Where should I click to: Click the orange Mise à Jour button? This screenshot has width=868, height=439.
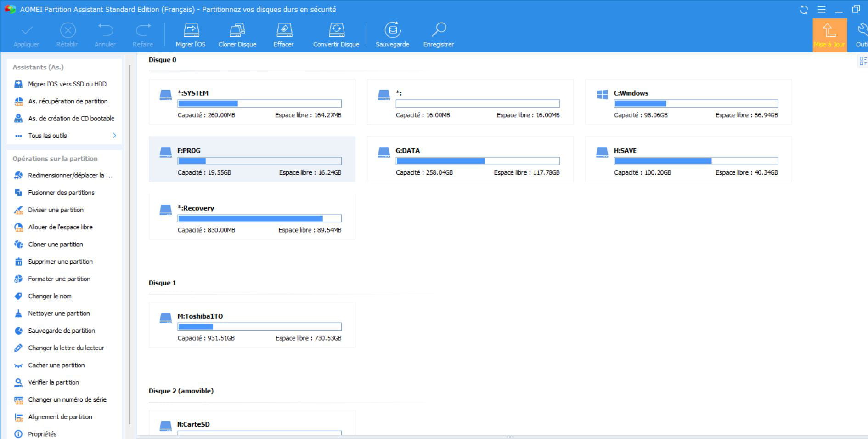click(x=829, y=35)
